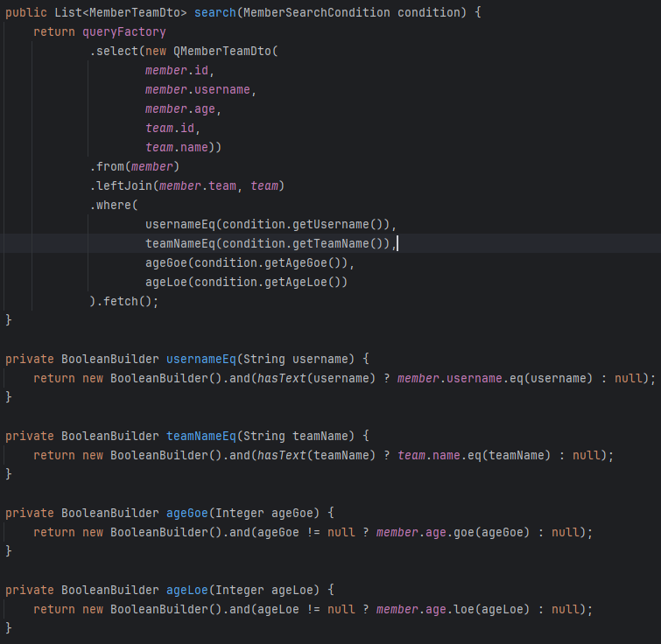This screenshot has height=644, width=661.
Task: Click 'public' keyword of search method
Action: point(26,12)
